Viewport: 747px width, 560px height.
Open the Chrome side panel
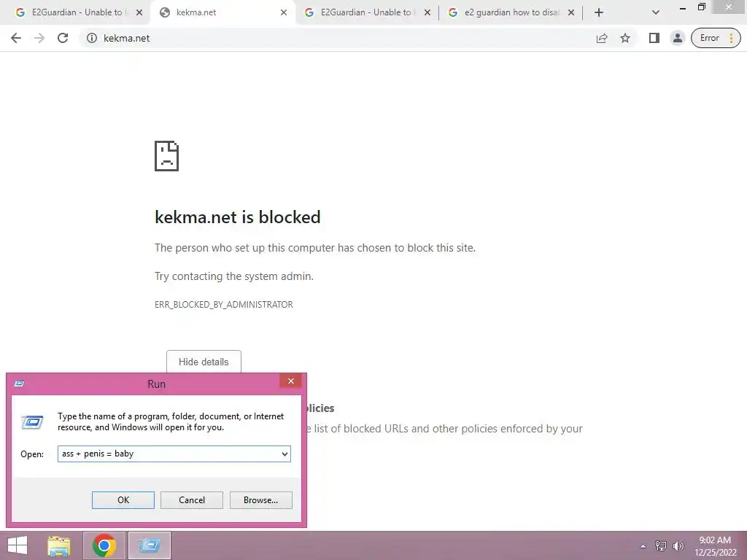(x=654, y=38)
